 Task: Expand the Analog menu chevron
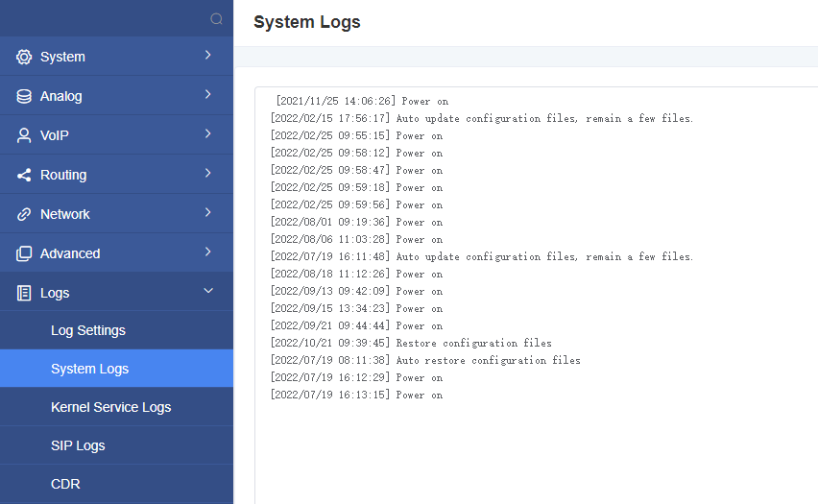[x=208, y=94]
